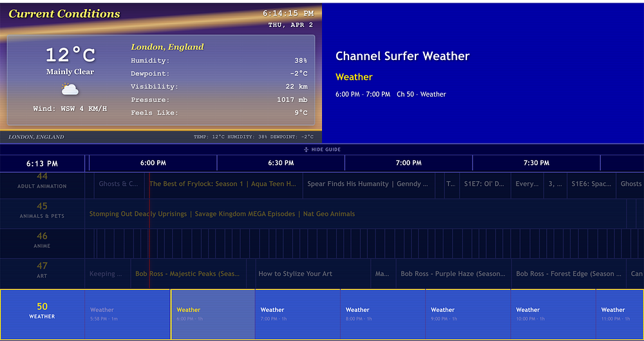The width and height of the screenshot is (644, 341).
Task: Open Stomping Out Deadly Uprisings program
Action: point(355,214)
